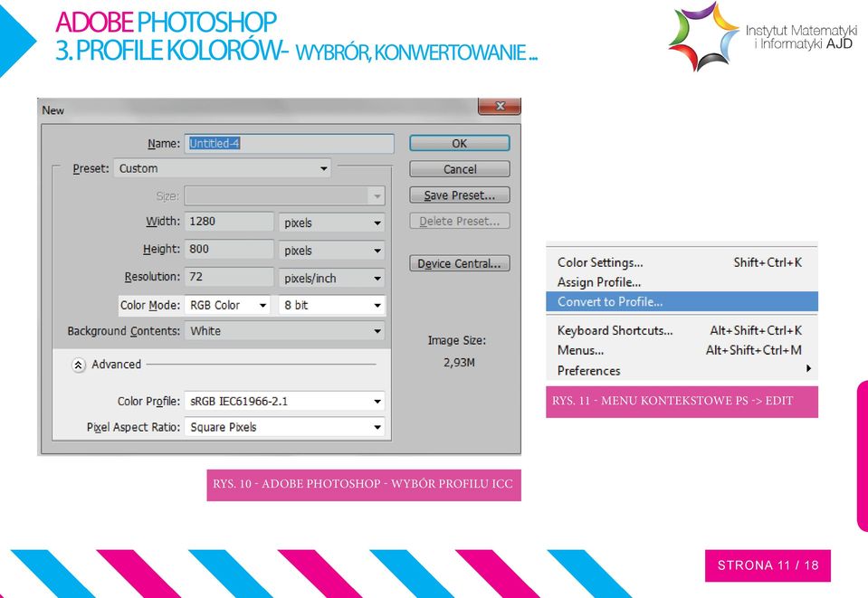Click the Preferences submenu arrow
868x598 pixels.
point(809,368)
